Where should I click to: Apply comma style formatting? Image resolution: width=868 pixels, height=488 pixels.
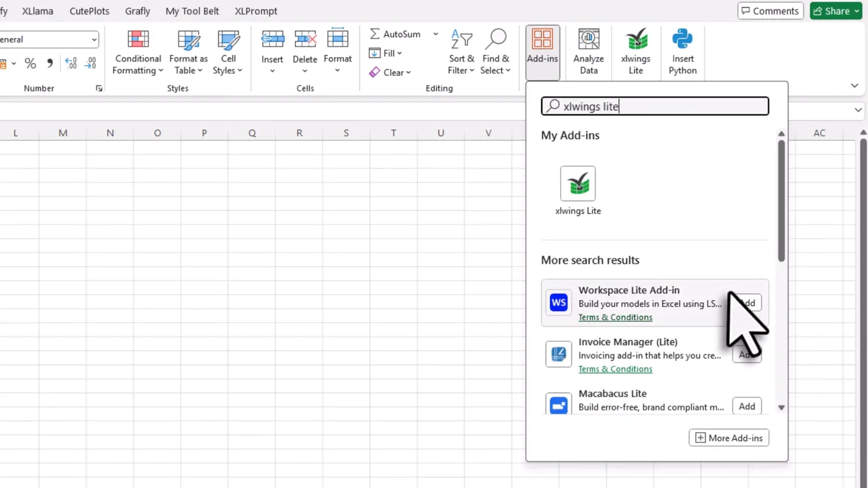[50, 63]
